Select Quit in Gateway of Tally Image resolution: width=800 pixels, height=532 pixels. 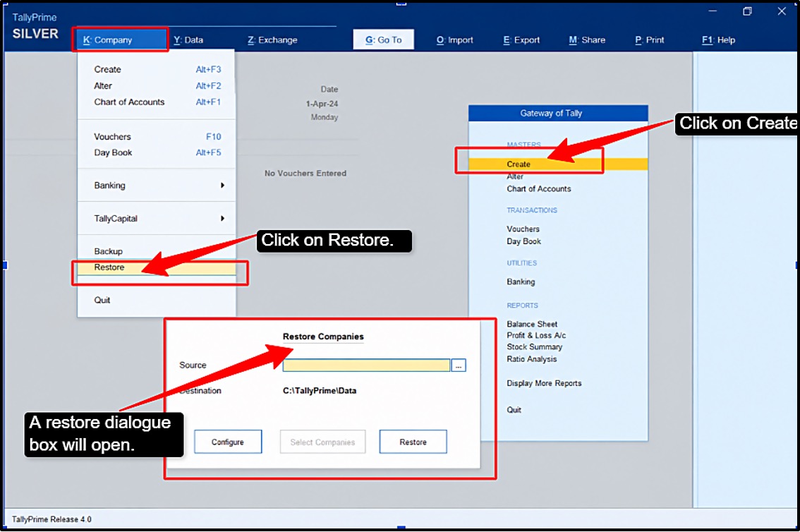click(x=514, y=410)
